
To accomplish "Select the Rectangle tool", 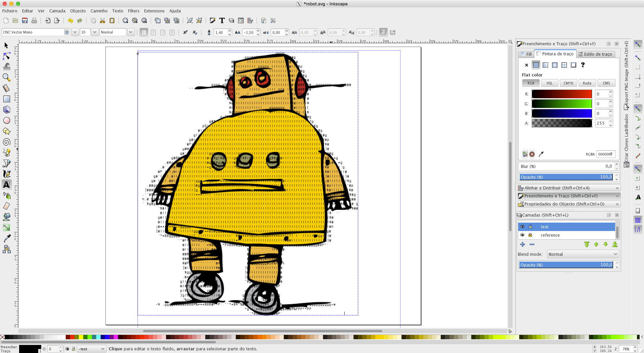I will (7, 99).
